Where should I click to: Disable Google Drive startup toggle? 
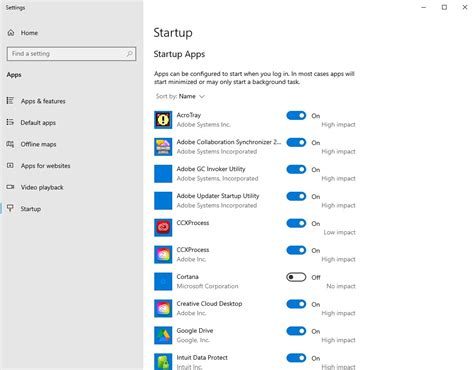296,331
